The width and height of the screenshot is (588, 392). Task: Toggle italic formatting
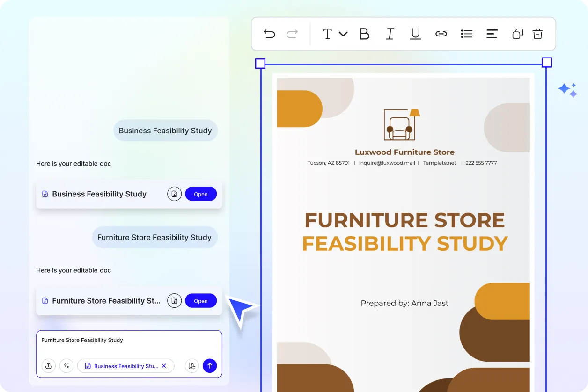[390, 34]
